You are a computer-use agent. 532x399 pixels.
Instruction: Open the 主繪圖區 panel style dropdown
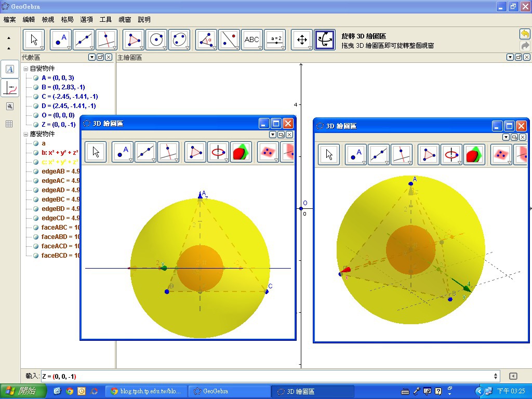pyautogui.click(x=510, y=57)
